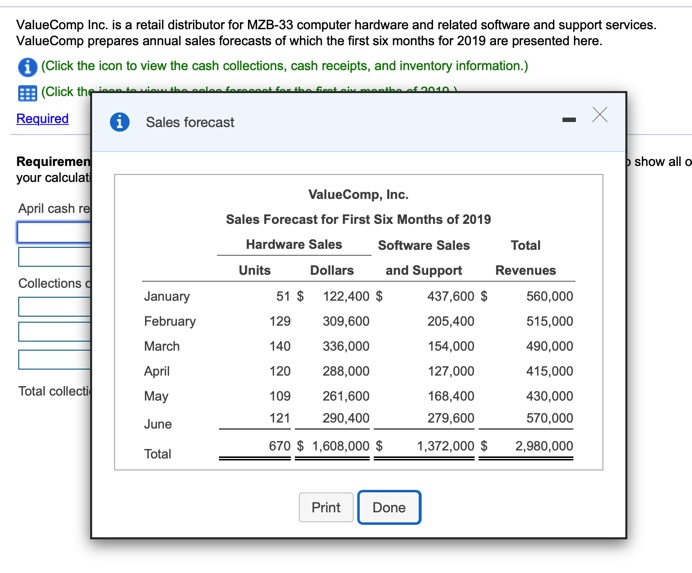Close the Sales forecast dialog
The image size is (692, 573).
[x=600, y=114]
